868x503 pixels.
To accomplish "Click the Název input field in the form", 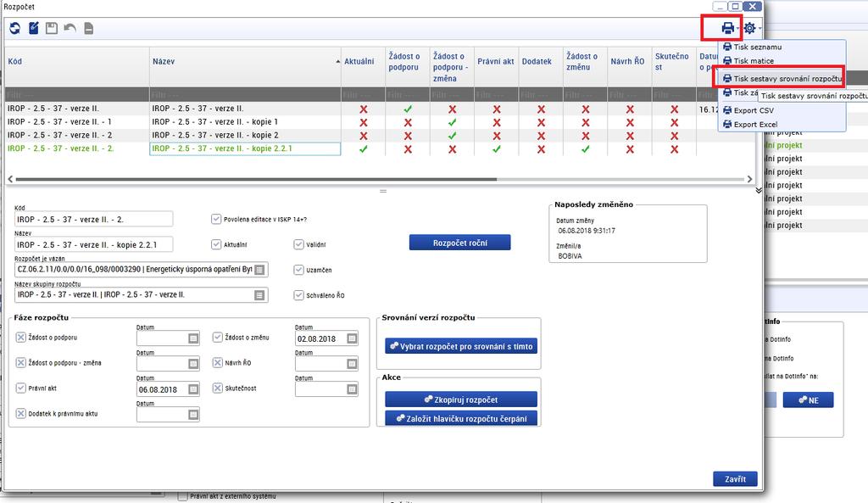I will [x=93, y=244].
